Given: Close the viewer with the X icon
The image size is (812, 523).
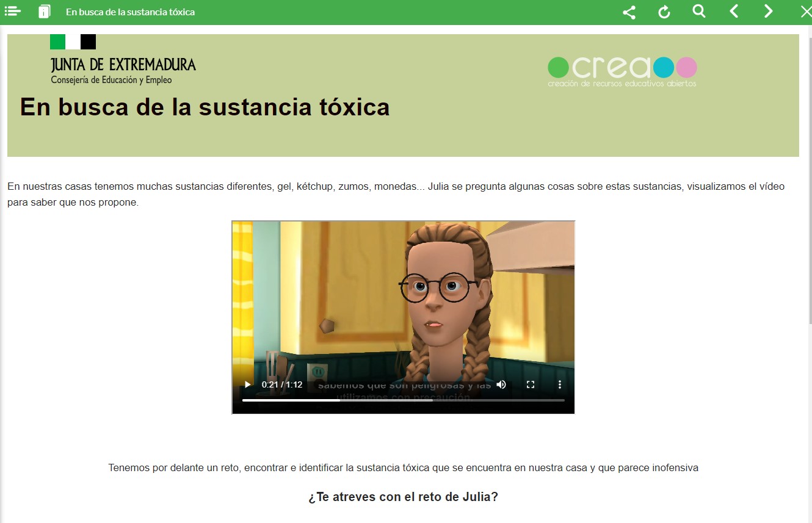Looking at the screenshot, I should click(805, 12).
